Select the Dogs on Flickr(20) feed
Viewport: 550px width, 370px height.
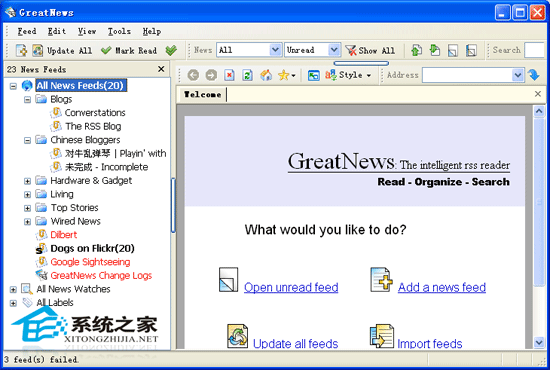(92, 248)
